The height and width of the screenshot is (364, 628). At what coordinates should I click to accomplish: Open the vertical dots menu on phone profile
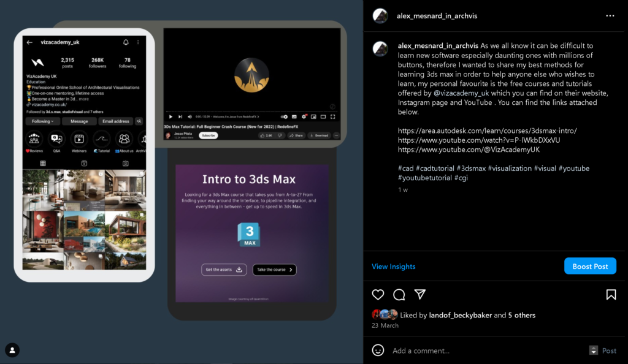click(138, 42)
